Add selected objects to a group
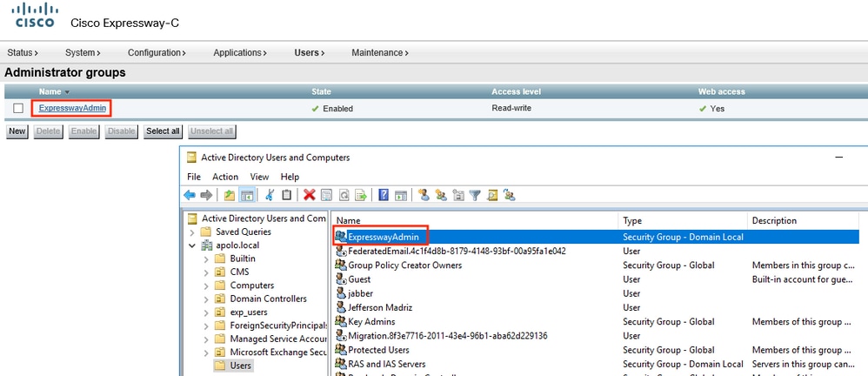The height and width of the screenshot is (376, 868). [x=510, y=195]
